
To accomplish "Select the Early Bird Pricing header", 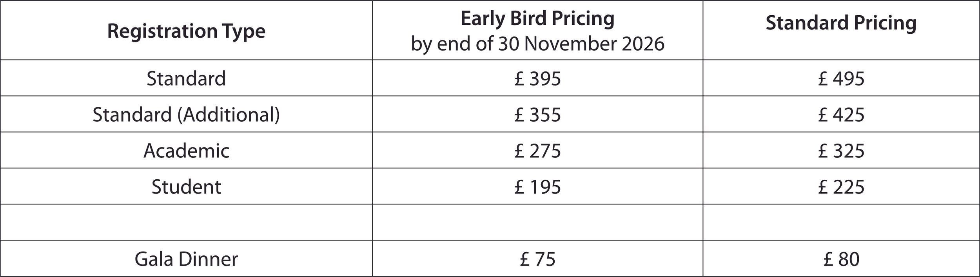I will pyautogui.click(x=537, y=19).
